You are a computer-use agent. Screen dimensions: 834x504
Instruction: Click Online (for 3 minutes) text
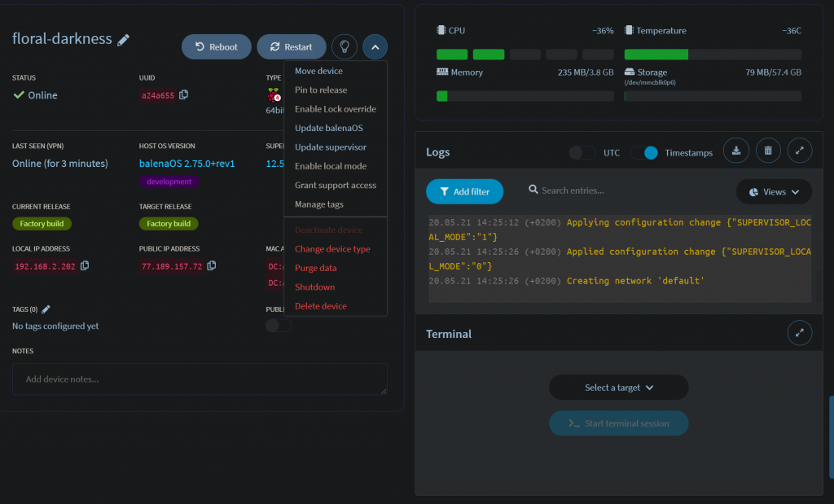[60, 163]
